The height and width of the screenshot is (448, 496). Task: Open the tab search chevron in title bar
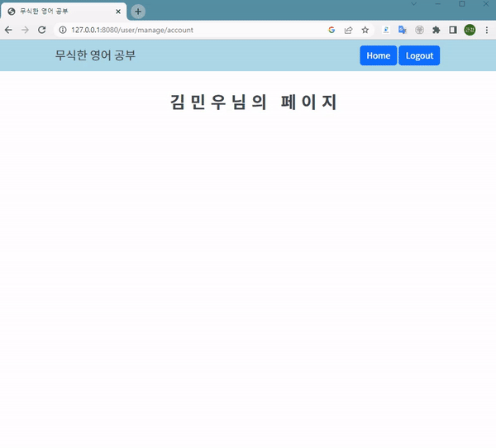tap(413, 4)
